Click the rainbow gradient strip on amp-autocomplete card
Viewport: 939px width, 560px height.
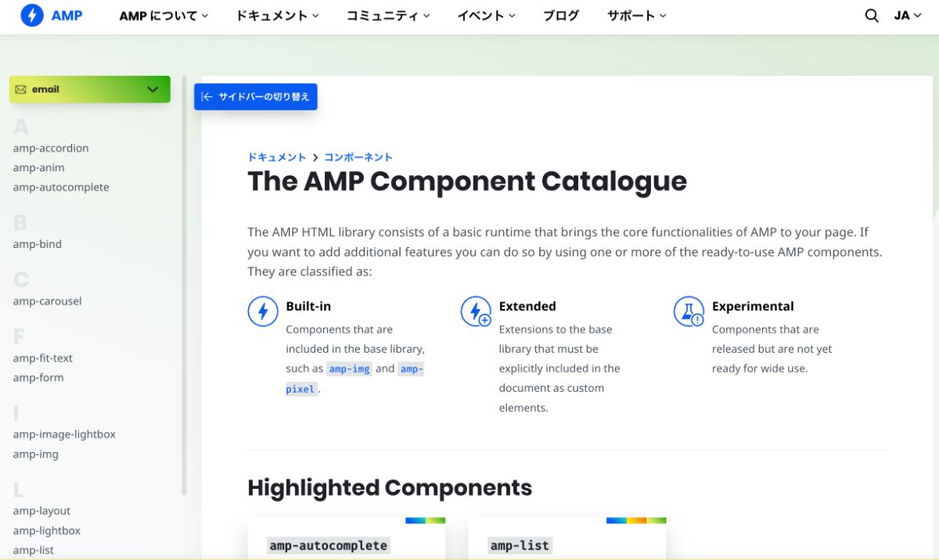pyautogui.click(x=426, y=519)
